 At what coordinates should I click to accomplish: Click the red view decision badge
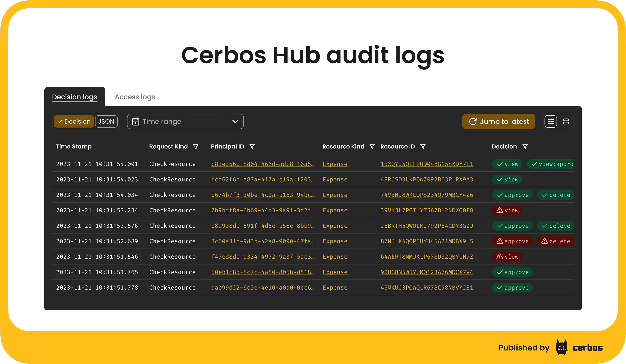pos(507,210)
